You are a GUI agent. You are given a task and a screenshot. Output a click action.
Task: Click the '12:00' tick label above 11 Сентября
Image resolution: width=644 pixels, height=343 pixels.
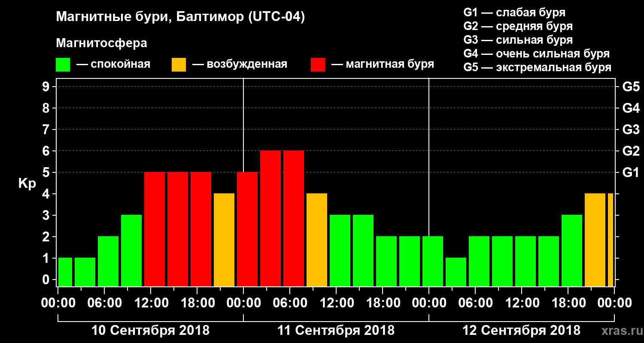tap(336, 303)
